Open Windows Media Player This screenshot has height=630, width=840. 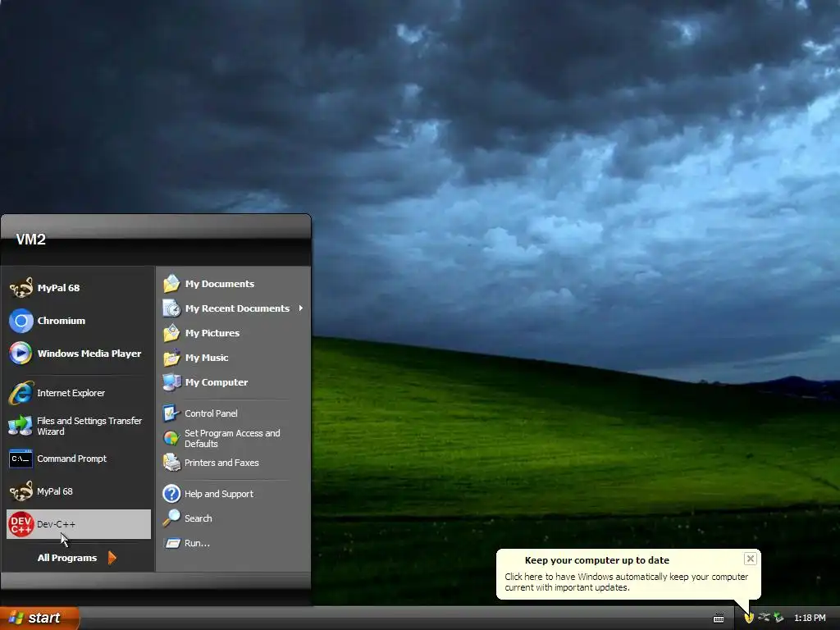pos(78,354)
